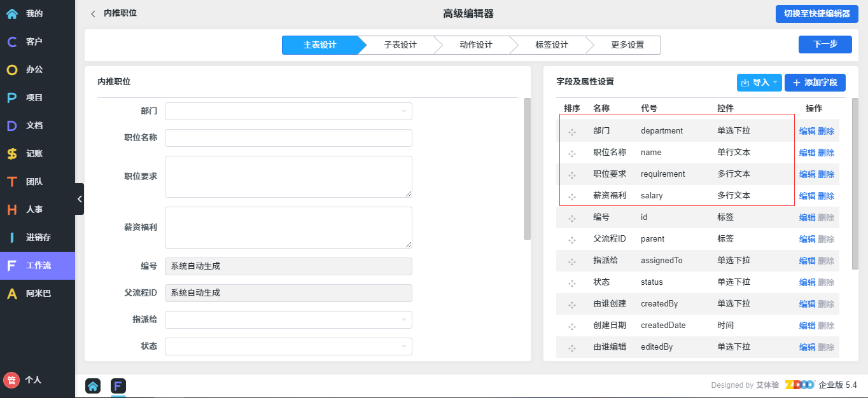Click the back arrow beside 内推职位

[94, 13]
